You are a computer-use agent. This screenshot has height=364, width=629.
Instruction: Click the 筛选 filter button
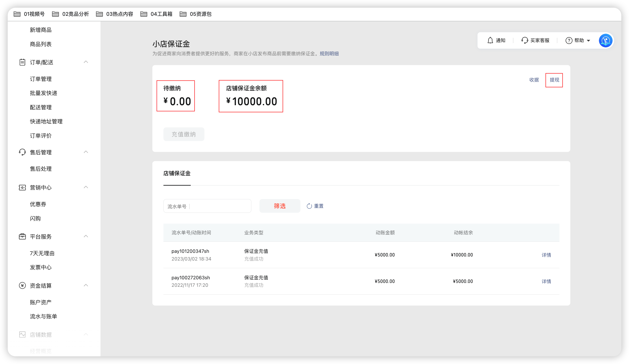(x=280, y=206)
